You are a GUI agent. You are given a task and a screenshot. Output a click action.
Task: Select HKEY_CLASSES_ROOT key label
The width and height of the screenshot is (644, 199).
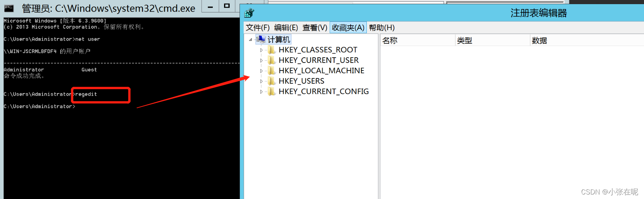pyautogui.click(x=318, y=50)
